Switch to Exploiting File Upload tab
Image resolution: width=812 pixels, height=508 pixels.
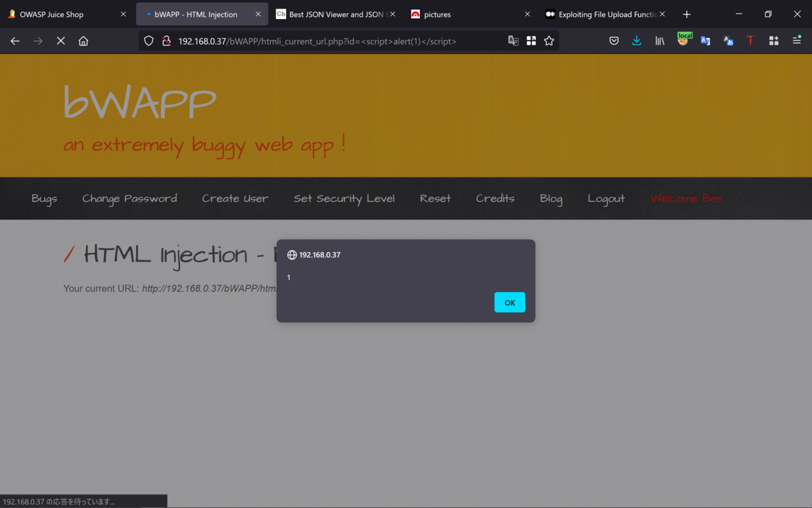(x=605, y=14)
